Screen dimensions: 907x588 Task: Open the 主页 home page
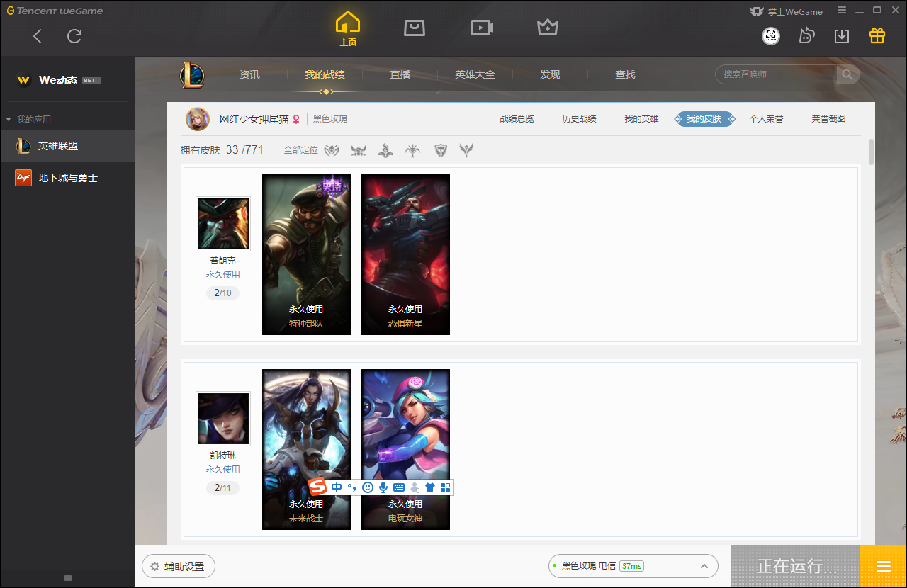[x=347, y=28]
